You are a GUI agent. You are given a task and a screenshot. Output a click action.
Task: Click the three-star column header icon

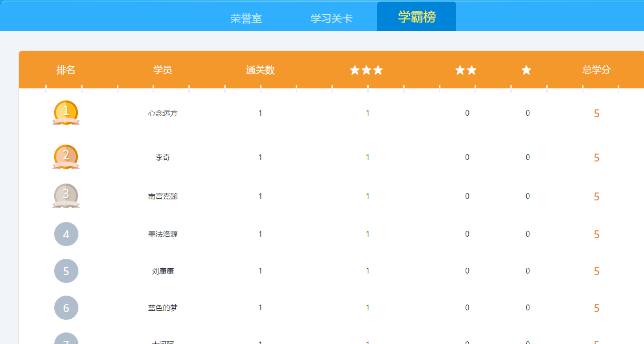(x=367, y=70)
